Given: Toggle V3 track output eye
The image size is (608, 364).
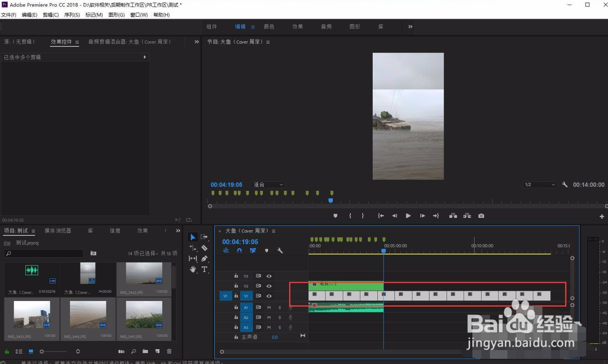Looking at the screenshot, I should click(x=269, y=276).
